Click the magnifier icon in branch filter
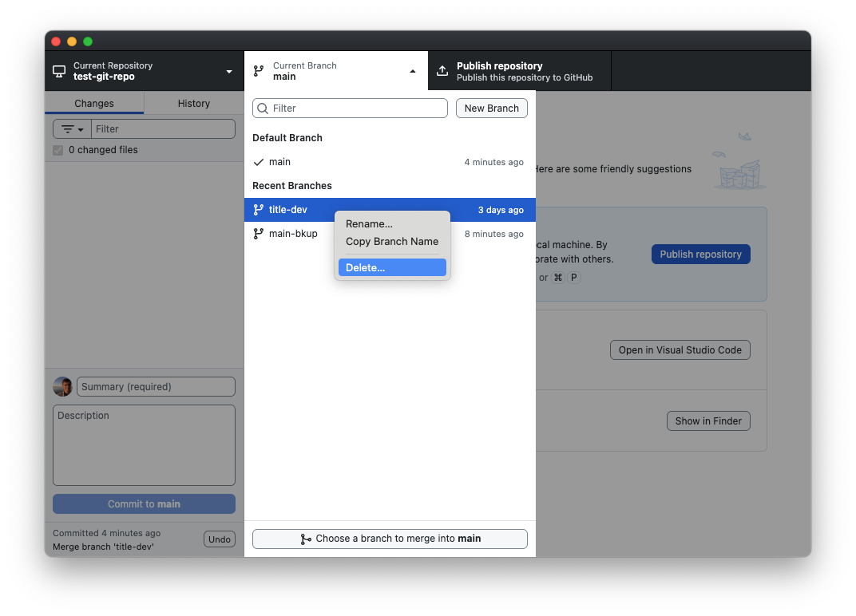Image resolution: width=856 pixels, height=616 pixels. point(263,109)
